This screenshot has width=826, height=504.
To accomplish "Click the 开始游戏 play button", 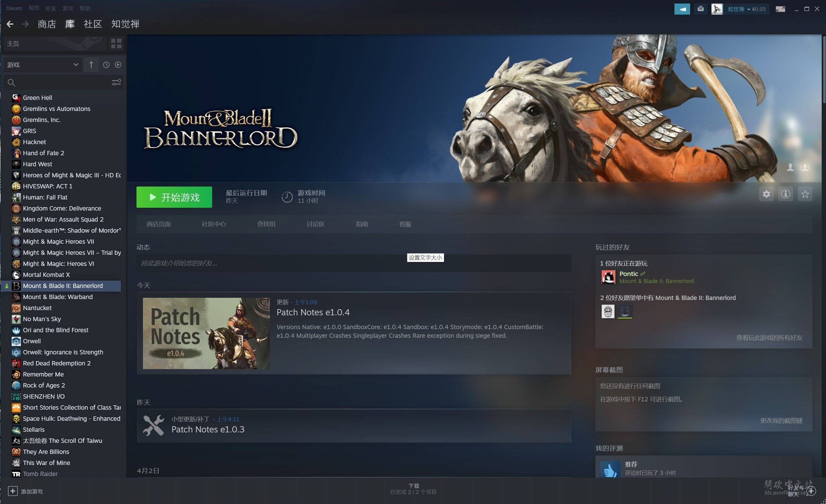I will [x=174, y=197].
